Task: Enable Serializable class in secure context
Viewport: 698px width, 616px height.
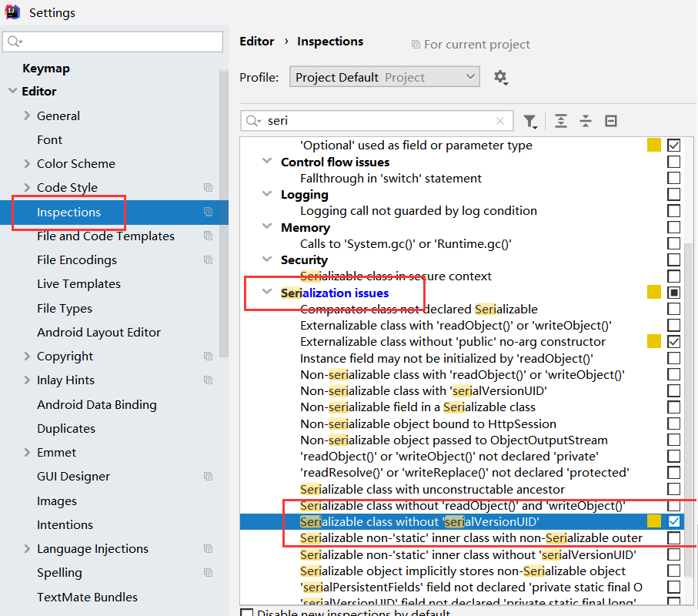Action: point(673,276)
